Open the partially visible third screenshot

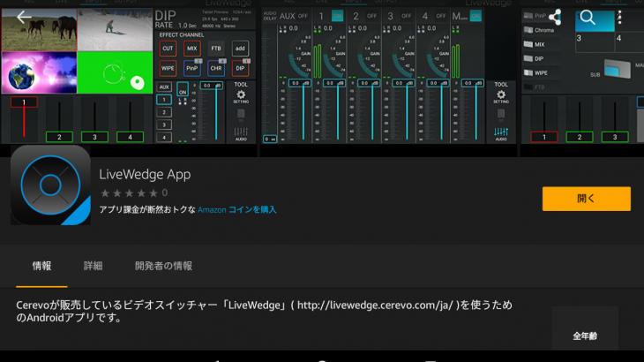(582, 76)
